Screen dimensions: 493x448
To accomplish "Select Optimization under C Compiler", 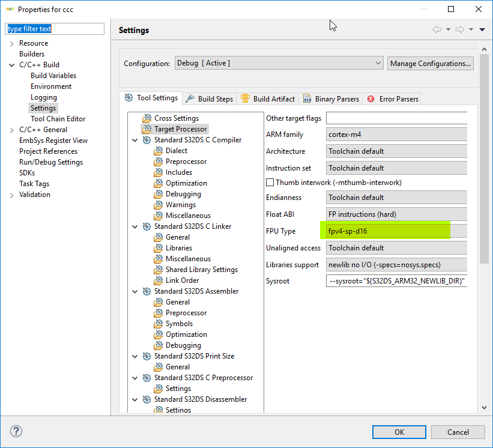I will (186, 183).
